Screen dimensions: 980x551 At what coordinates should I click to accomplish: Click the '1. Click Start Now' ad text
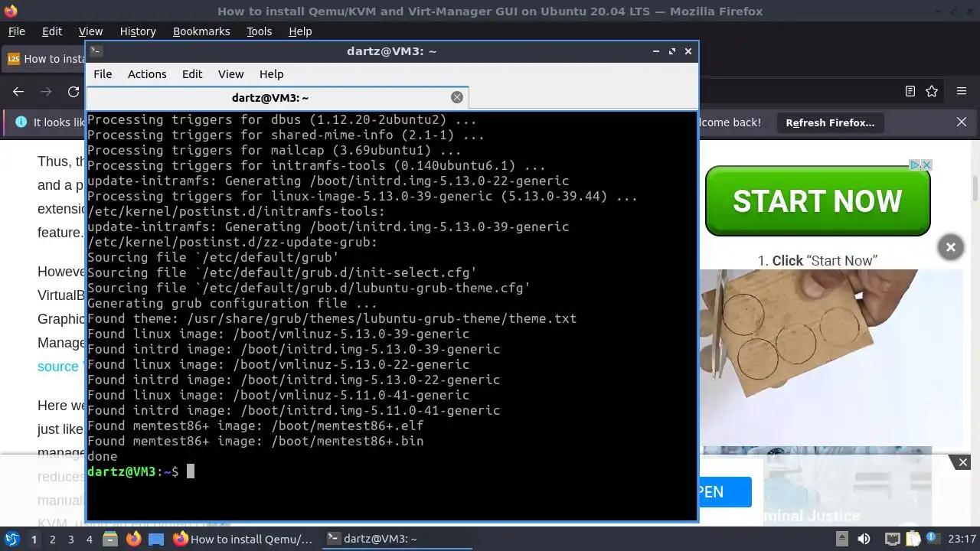point(818,261)
